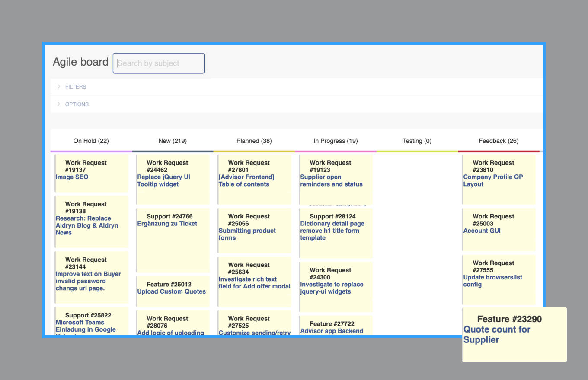Select the Testing (0) column header
Screen dimensions: 588x380
tap(417, 141)
